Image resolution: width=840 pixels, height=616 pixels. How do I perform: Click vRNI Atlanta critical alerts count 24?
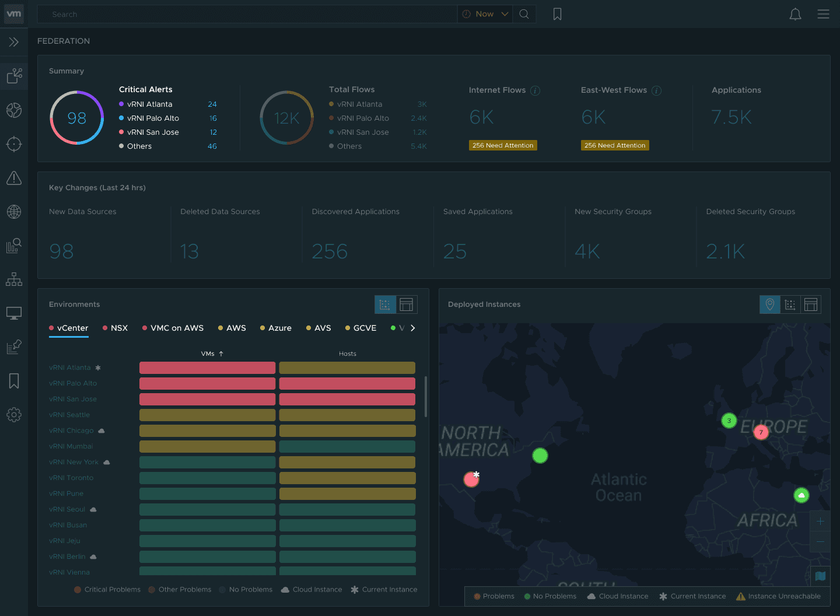pyautogui.click(x=212, y=104)
